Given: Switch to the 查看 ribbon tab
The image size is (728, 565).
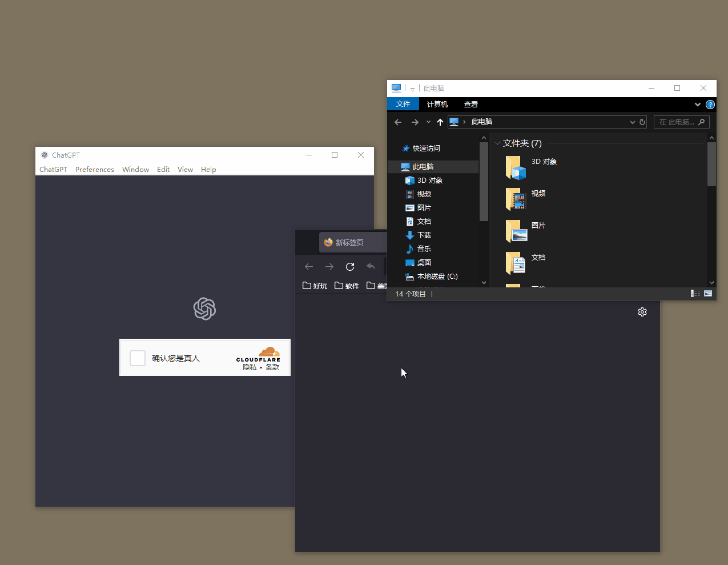Looking at the screenshot, I should tap(471, 105).
